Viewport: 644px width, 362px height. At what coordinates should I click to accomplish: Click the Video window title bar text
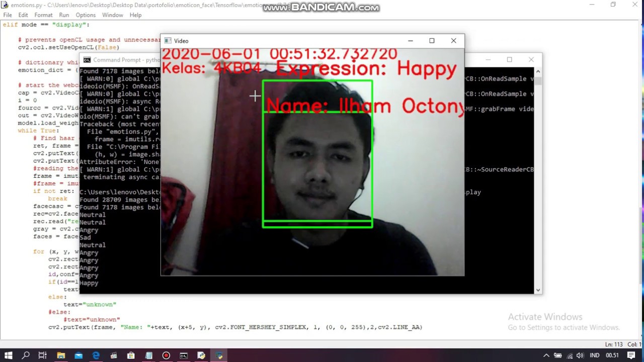181,41
